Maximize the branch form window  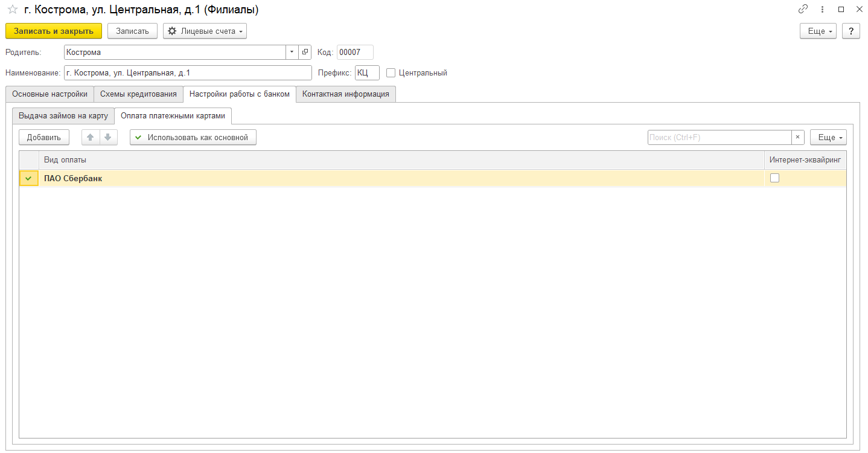(841, 9)
